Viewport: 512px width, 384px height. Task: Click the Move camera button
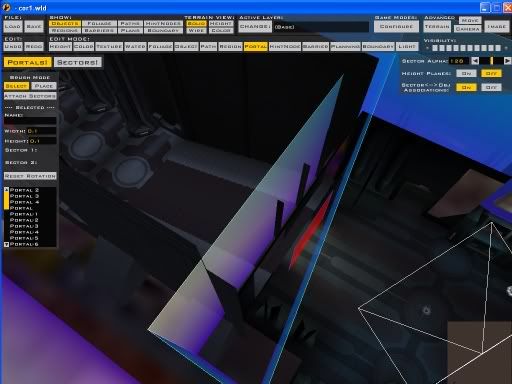pyautogui.click(x=470, y=21)
